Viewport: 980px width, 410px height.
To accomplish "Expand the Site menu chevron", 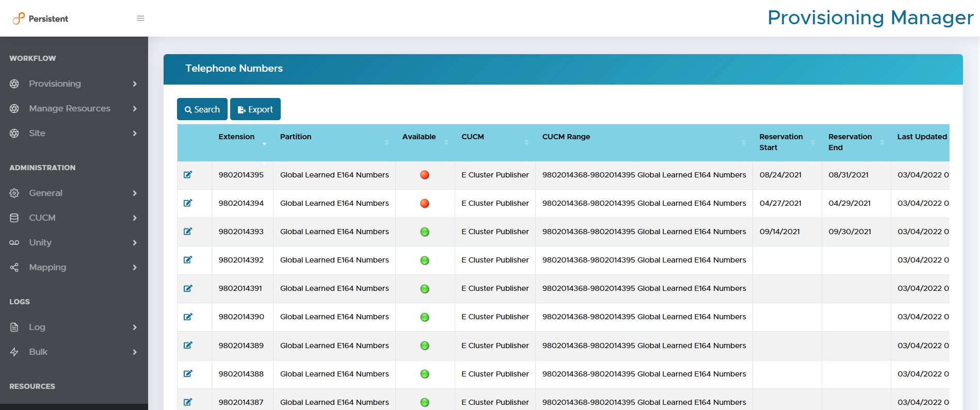I will (x=135, y=133).
